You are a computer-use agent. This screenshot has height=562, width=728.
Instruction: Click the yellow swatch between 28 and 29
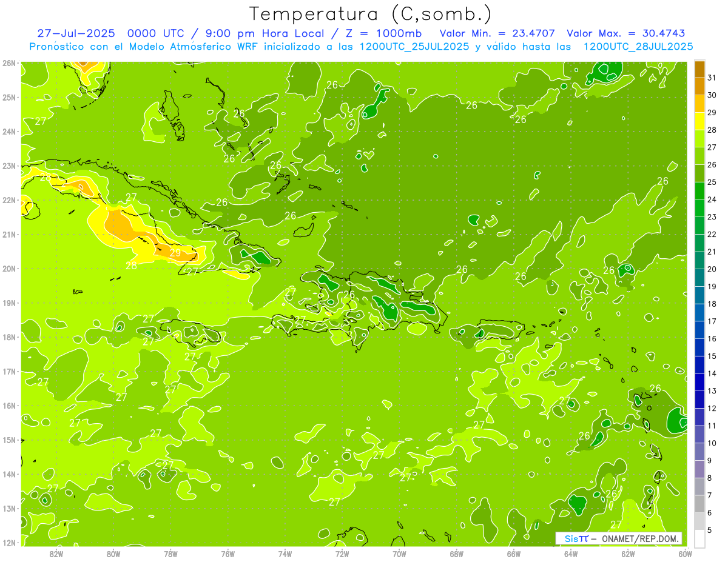point(699,121)
